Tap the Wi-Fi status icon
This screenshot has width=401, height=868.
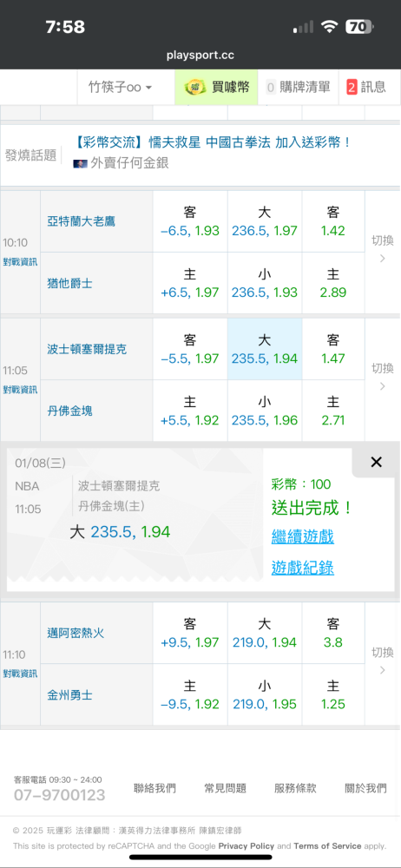click(x=330, y=27)
